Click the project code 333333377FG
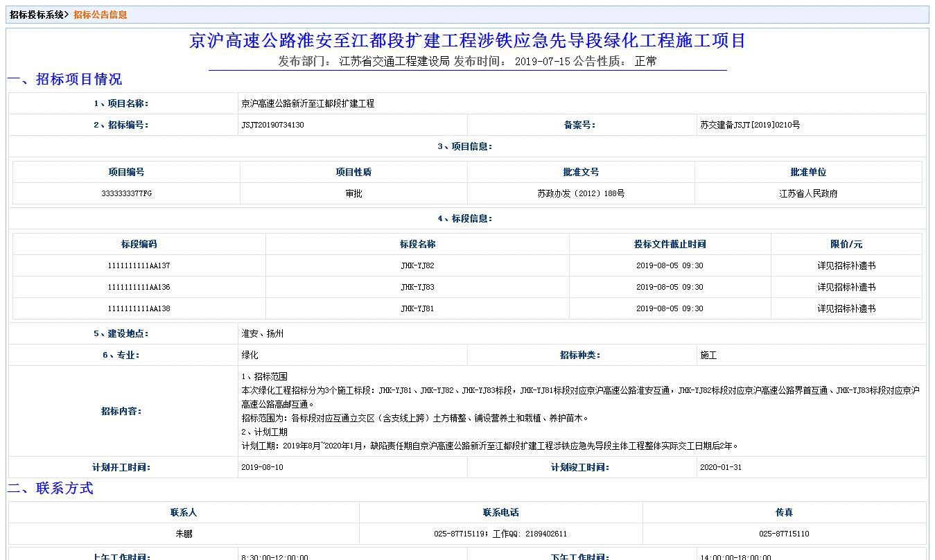The width and height of the screenshot is (935, 560). [126, 193]
